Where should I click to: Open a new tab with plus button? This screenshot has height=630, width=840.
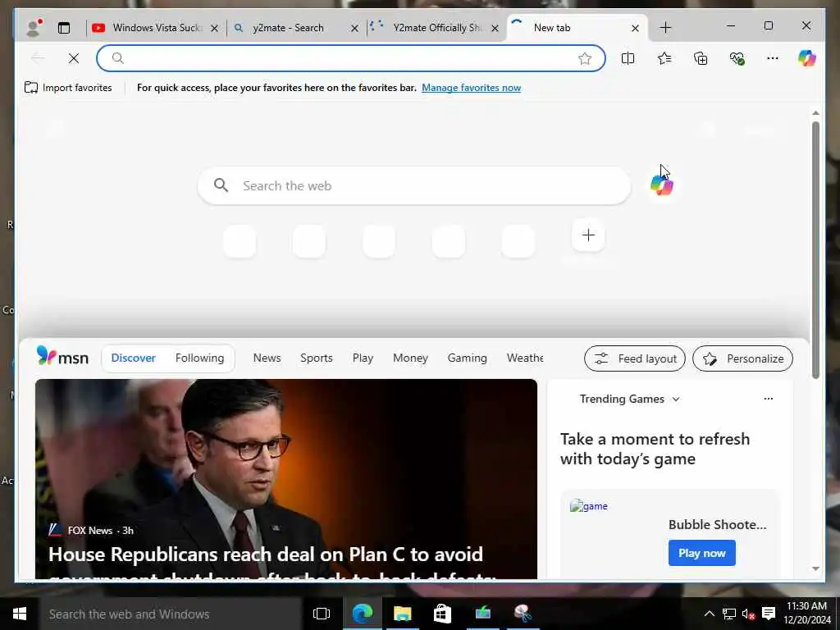[x=665, y=28]
